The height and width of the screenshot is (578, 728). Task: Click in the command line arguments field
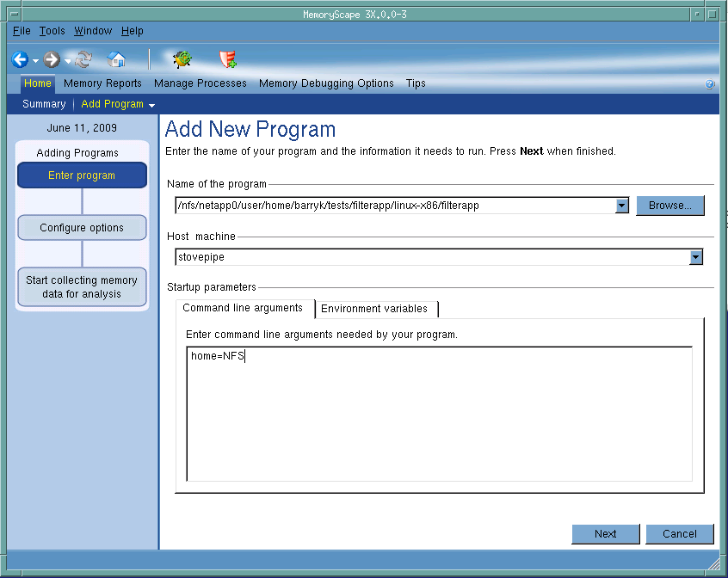click(x=439, y=413)
